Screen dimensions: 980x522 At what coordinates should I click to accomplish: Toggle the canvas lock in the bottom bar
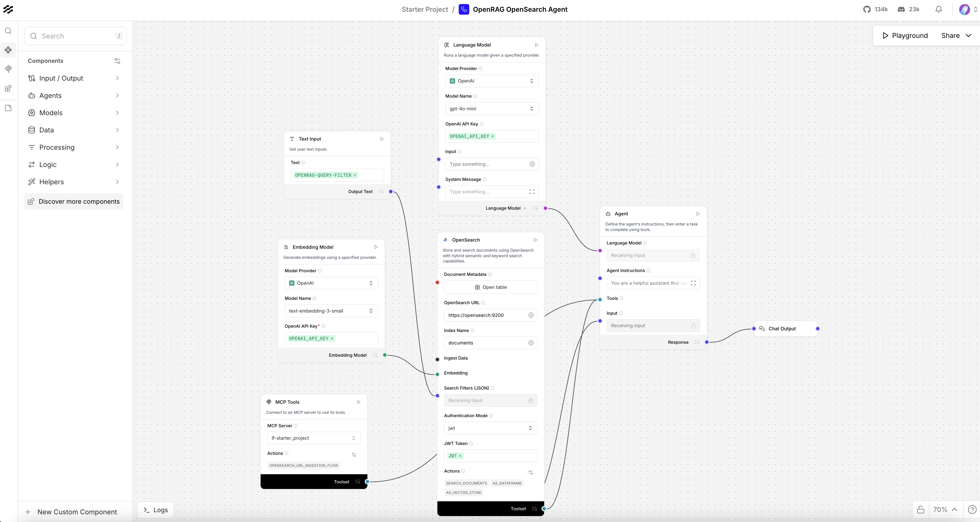tap(920, 510)
